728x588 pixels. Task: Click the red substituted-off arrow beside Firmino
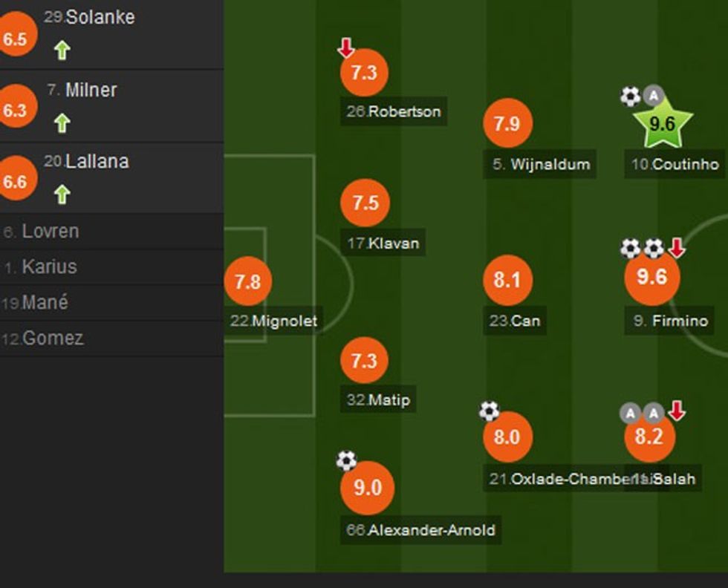[676, 248]
